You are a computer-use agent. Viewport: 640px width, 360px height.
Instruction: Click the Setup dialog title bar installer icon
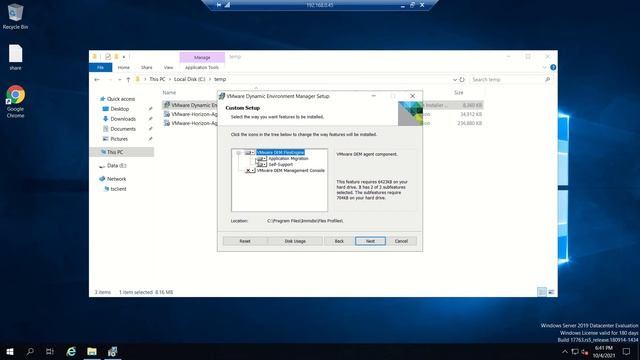coord(222,96)
